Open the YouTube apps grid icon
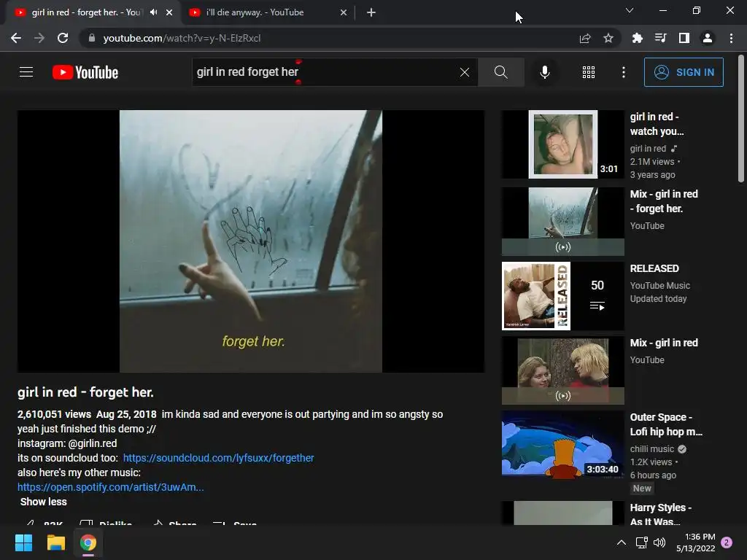The height and width of the screenshot is (560, 747). 589,72
